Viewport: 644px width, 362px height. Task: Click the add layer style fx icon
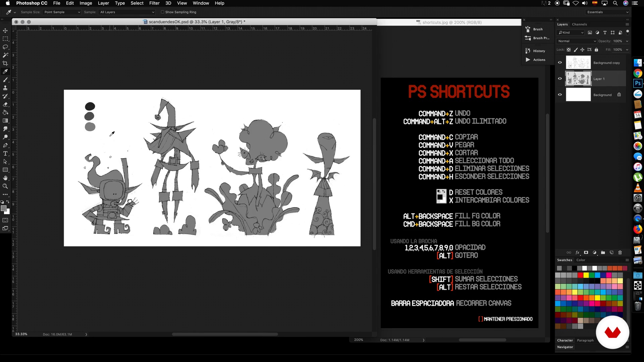(577, 252)
